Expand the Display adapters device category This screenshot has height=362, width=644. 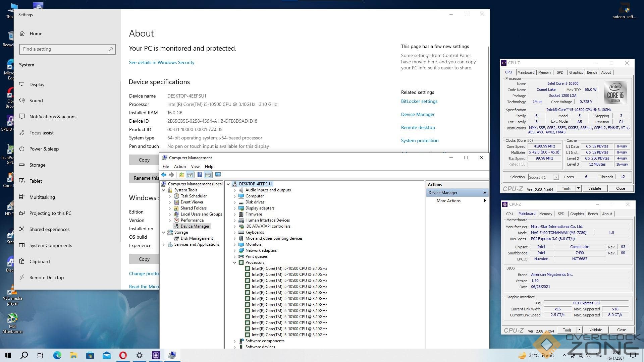pos(235,208)
